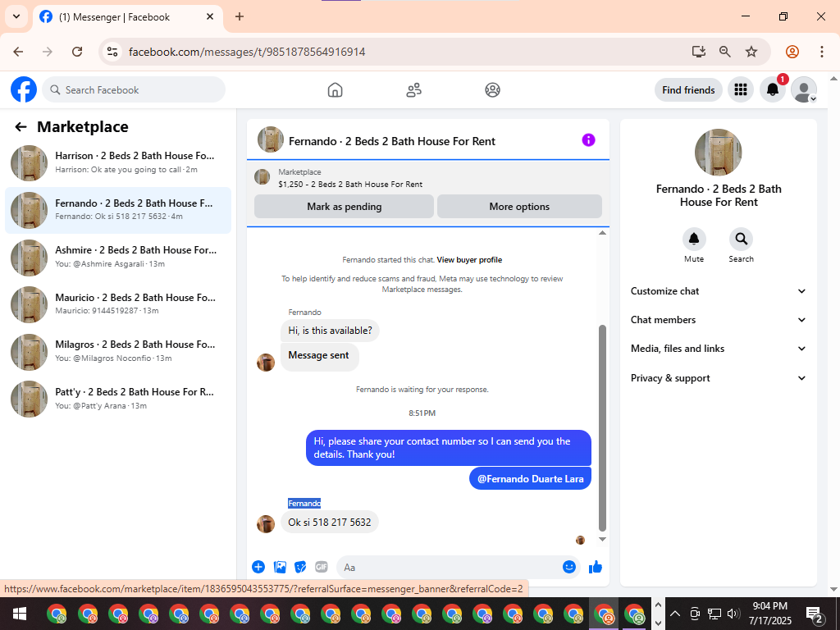Click the Search Facebook field

click(134, 90)
